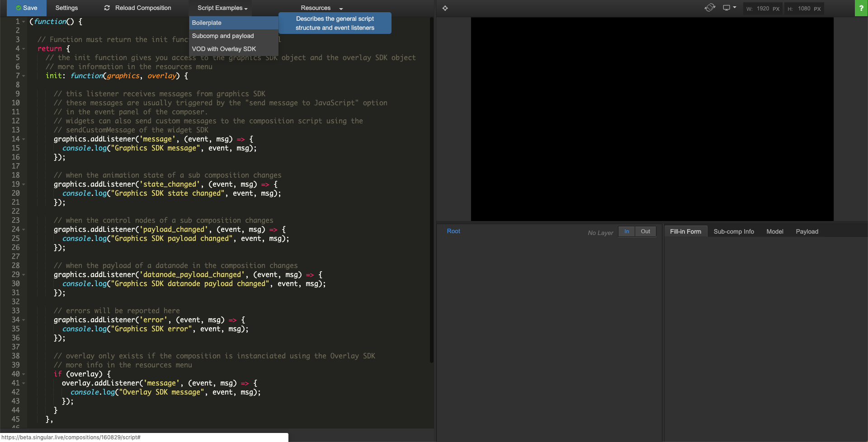The height and width of the screenshot is (442, 868).
Task: Switch to the Fill-in Form tab
Action: point(685,231)
